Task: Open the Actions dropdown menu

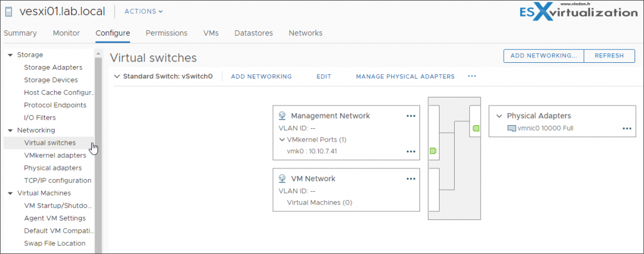Action: click(x=143, y=11)
